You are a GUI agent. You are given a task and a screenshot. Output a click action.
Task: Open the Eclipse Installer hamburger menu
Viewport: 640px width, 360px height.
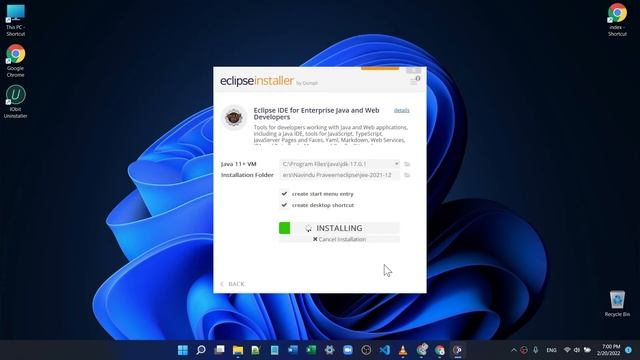pos(414,81)
